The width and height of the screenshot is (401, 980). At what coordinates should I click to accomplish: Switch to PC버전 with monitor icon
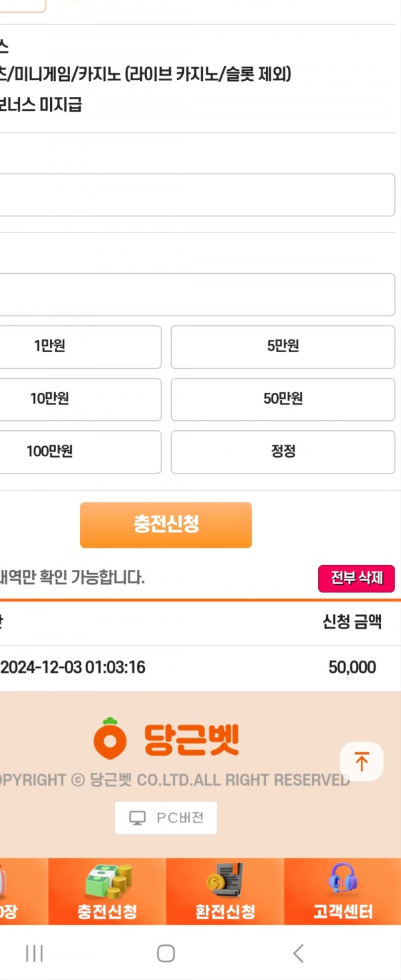166,818
